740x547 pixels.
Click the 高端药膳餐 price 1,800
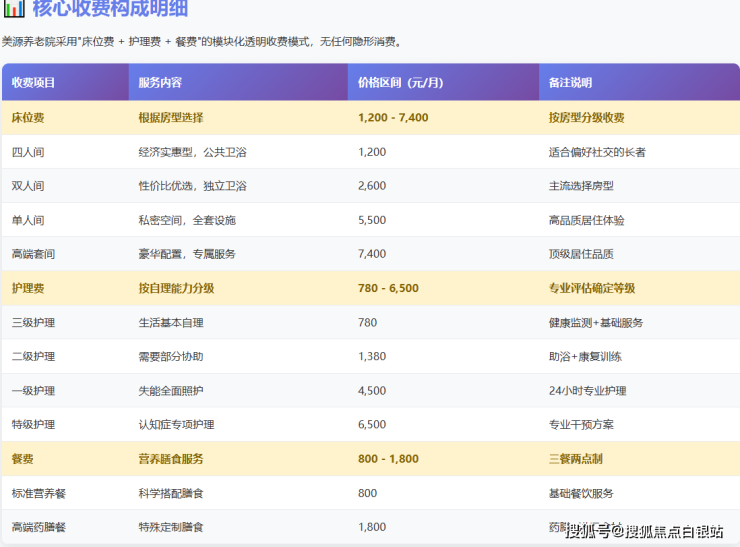(x=372, y=527)
